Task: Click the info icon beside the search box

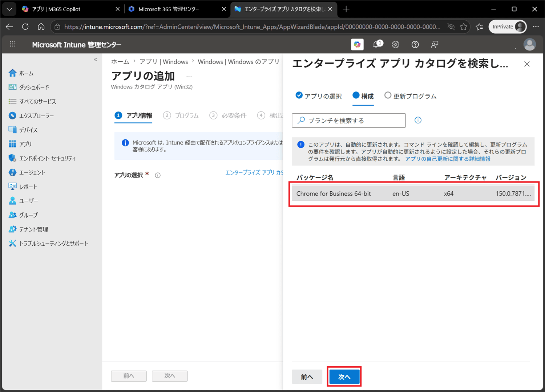Action: [x=418, y=120]
